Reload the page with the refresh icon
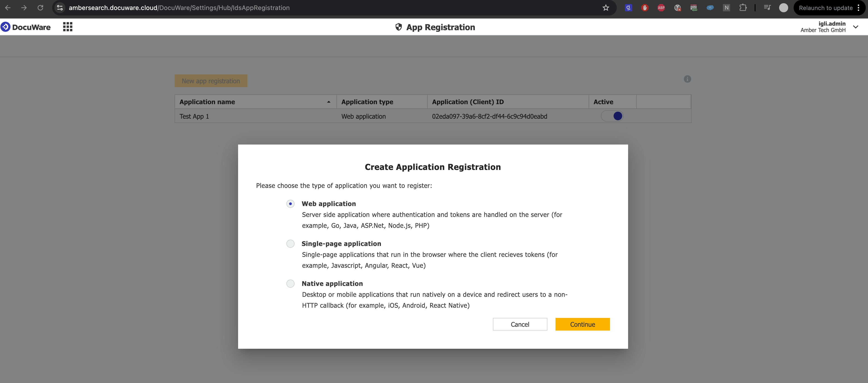Screen dimensions: 868x383 pyautogui.click(x=40, y=8)
